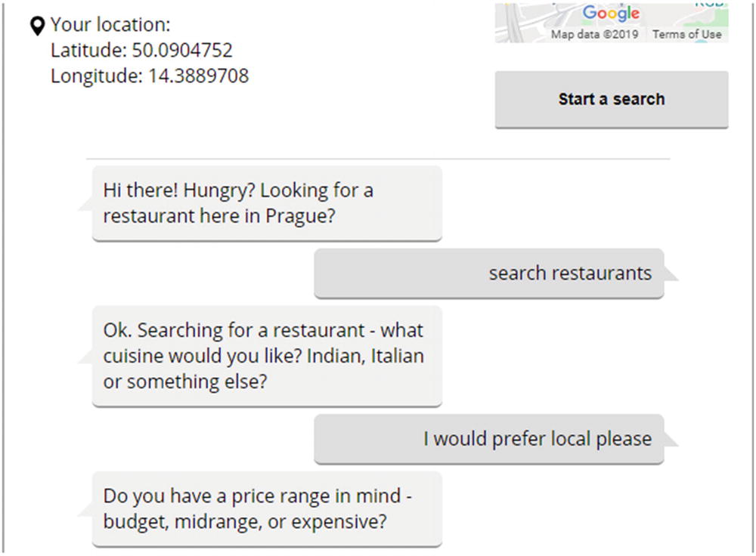This screenshot has height=556, width=756.
Task: Select the price range question bubble
Action: coord(266,508)
